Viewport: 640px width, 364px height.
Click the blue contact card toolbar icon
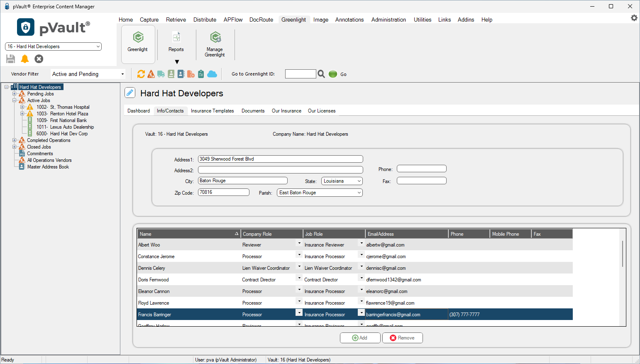pyautogui.click(x=181, y=74)
